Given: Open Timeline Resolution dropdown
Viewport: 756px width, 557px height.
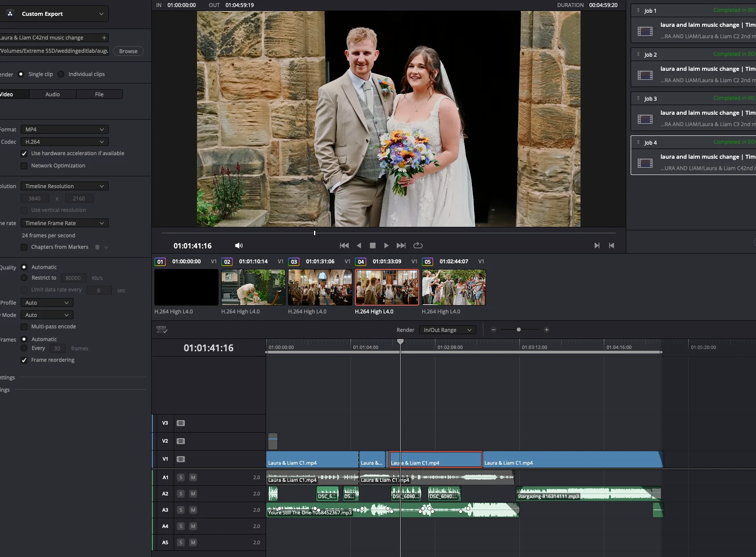Looking at the screenshot, I should click(64, 186).
